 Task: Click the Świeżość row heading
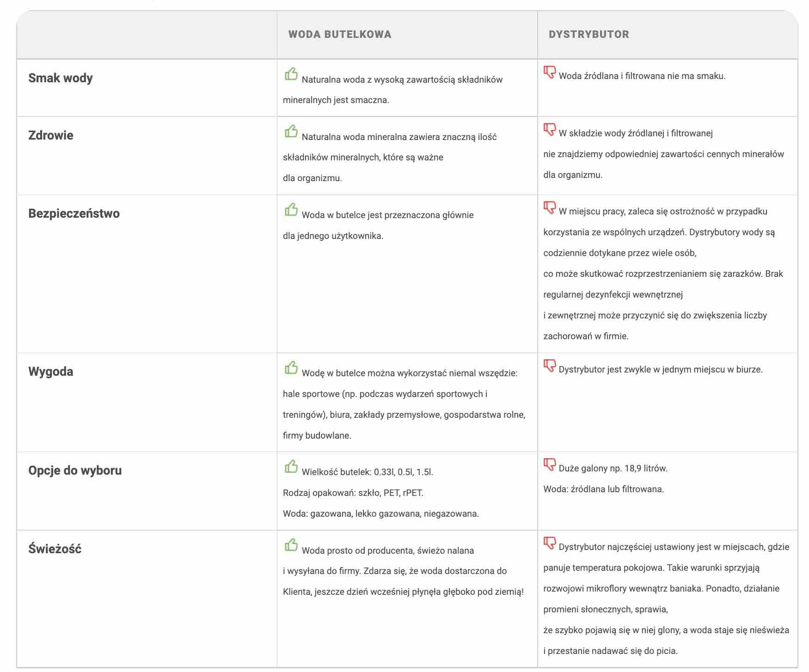click(x=55, y=548)
